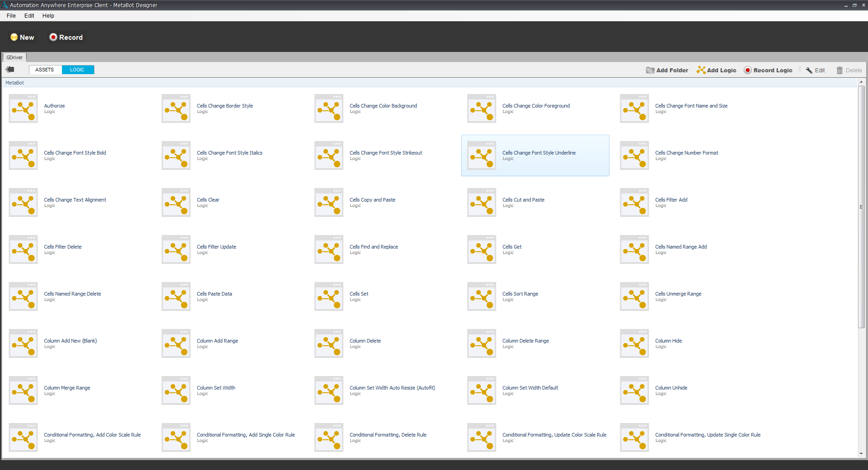Select the Column Set Width icon
Viewport: 868px width, 470px height.
pyautogui.click(x=176, y=390)
